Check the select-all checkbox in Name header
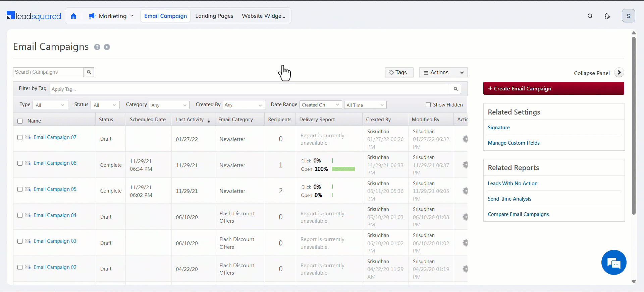Screen dimensions: 644x292 pos(20,121)
